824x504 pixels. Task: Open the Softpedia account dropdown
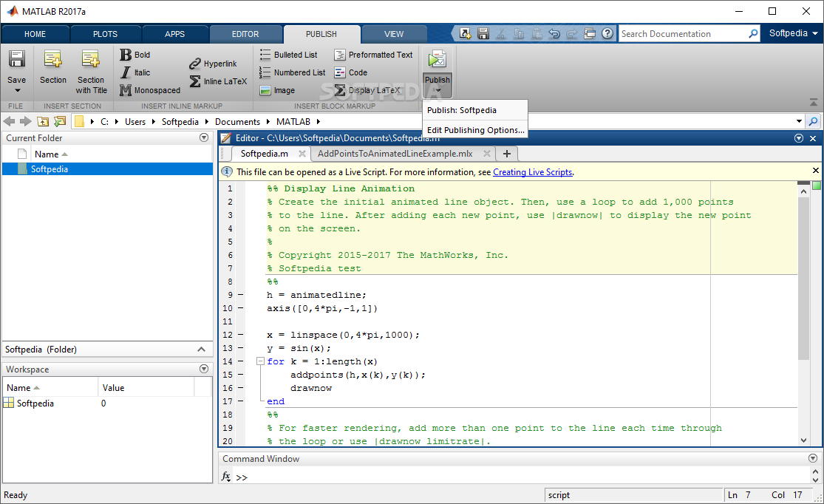pyautogui.click(x=794, y=33)
